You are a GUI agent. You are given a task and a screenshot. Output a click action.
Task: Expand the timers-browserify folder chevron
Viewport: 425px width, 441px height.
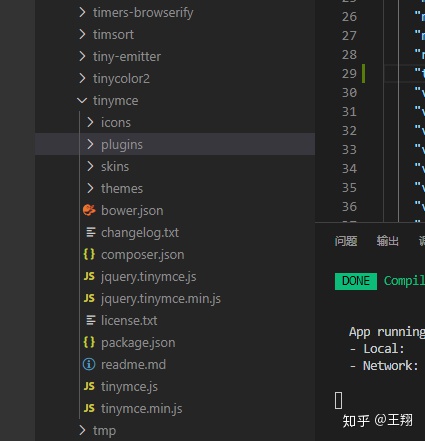point(82,12)
